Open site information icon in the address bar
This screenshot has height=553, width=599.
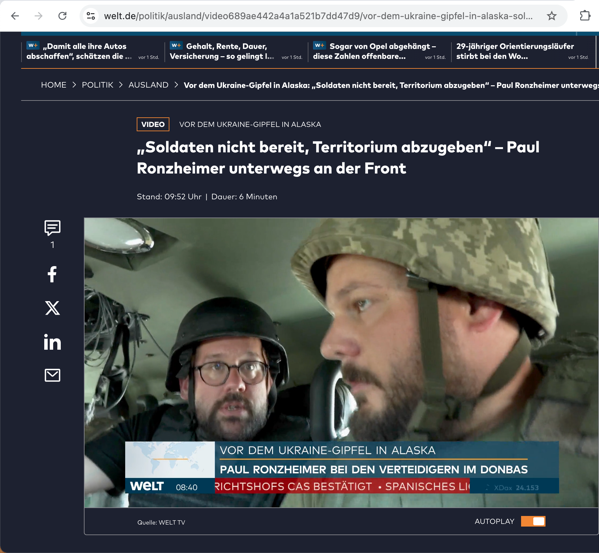tap(91, 16)
